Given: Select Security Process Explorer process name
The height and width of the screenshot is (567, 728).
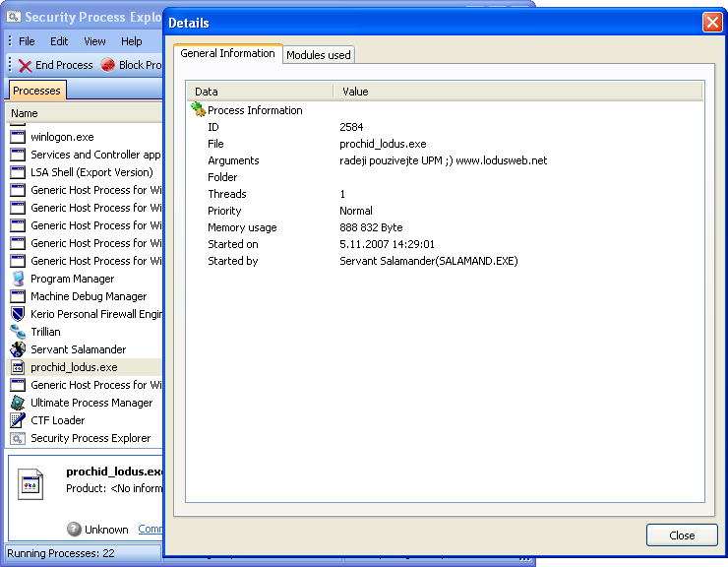Looking at the screenshot, I should (91, 438).
